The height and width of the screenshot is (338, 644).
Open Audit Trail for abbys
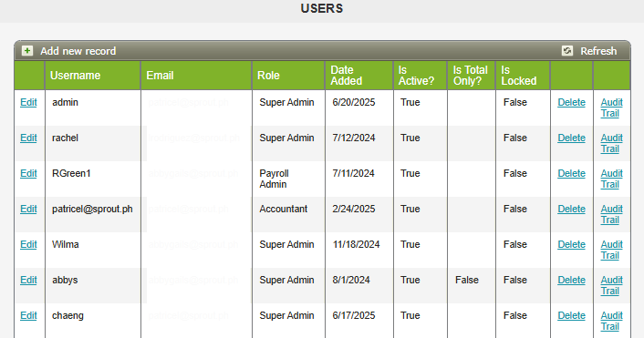[611, 285]
